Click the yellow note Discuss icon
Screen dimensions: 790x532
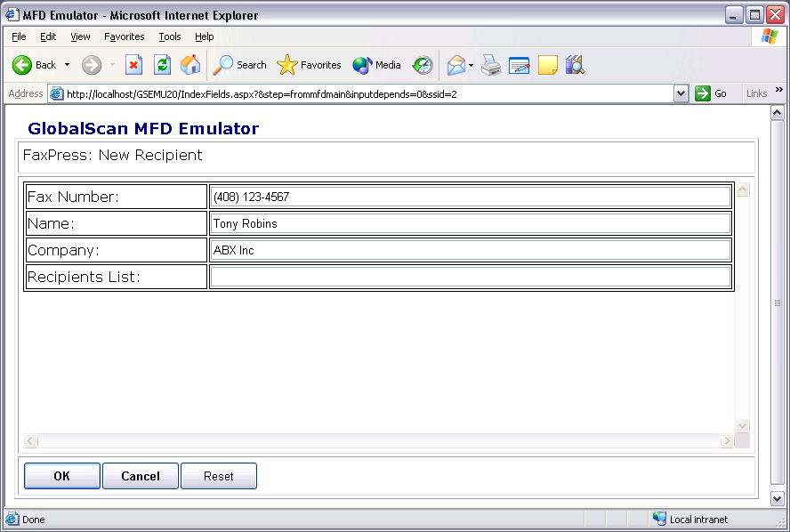tap(548, 65)
